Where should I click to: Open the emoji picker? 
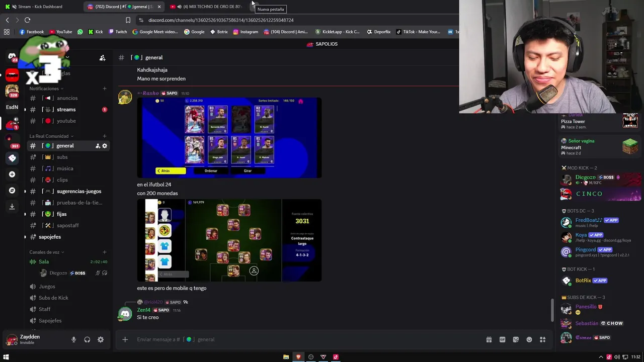[x=529, y=339]
